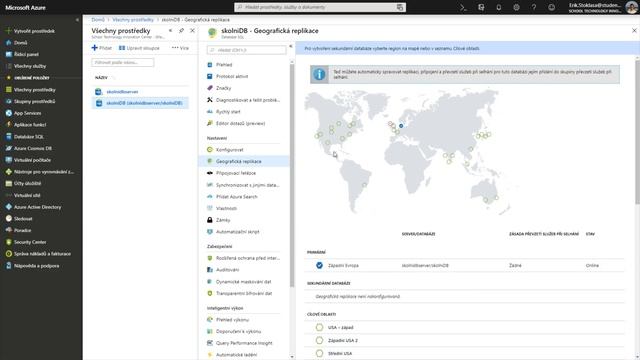This screenshot has height=360, width=640.
Task: Open Řídicí panel in the sidebar
Action: [x=26, y=54]
